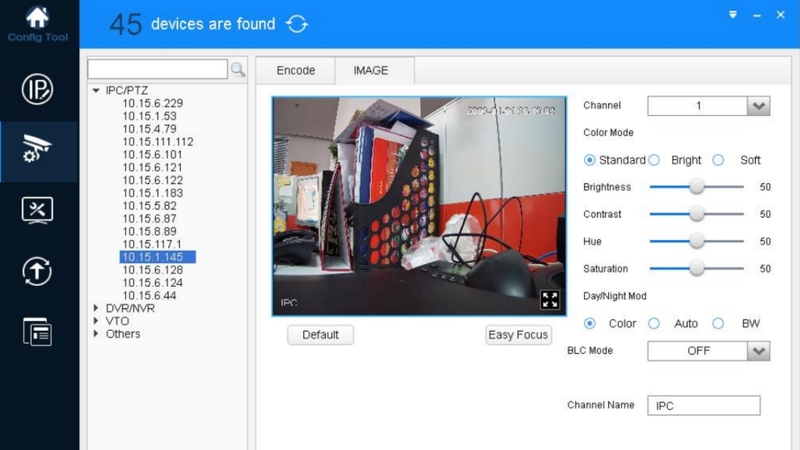Select Color day/night mode
The width and height of the screenshot is (800, 450).
tap(589, 323)
